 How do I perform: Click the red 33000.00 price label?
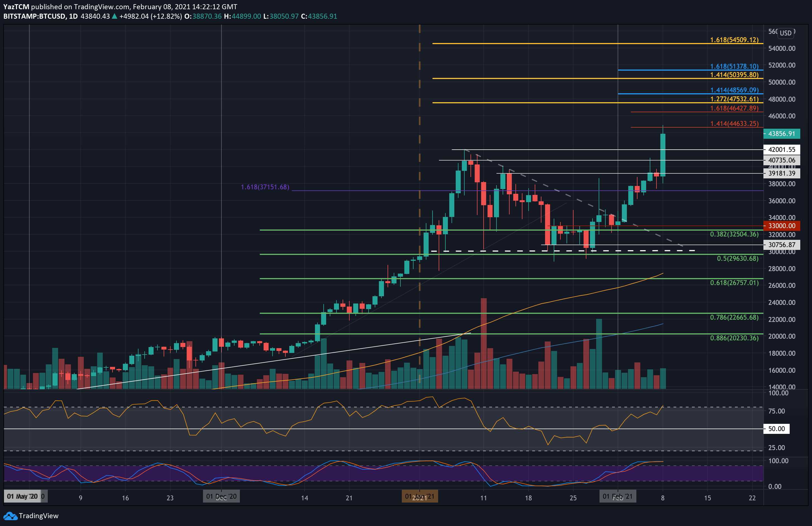click(781, 226)
